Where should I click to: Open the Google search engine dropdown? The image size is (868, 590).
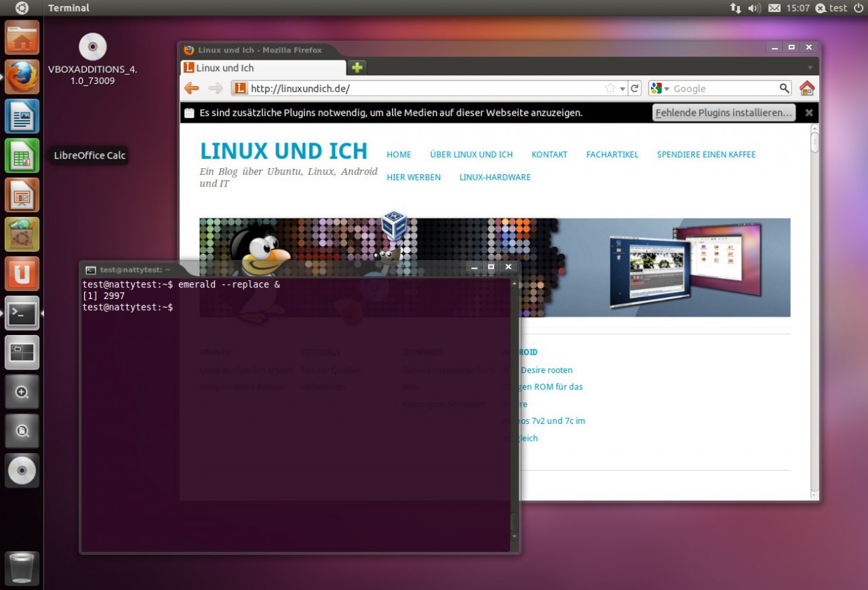tap(659, 88)
